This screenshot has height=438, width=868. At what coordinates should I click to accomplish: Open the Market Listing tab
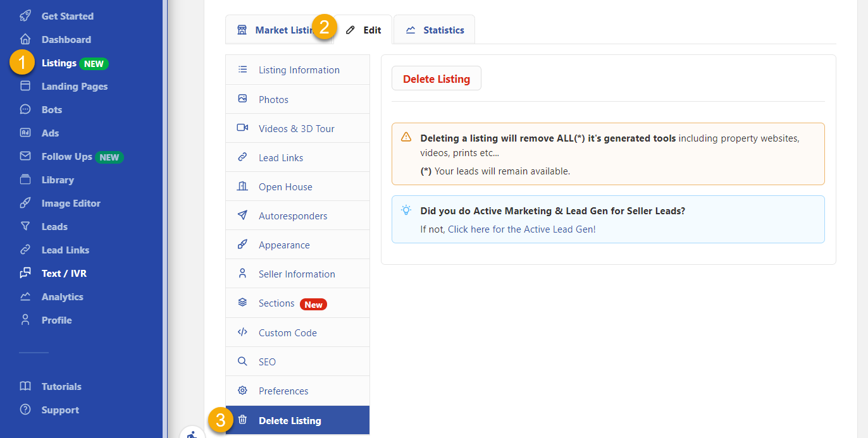[x=278, y=29]
